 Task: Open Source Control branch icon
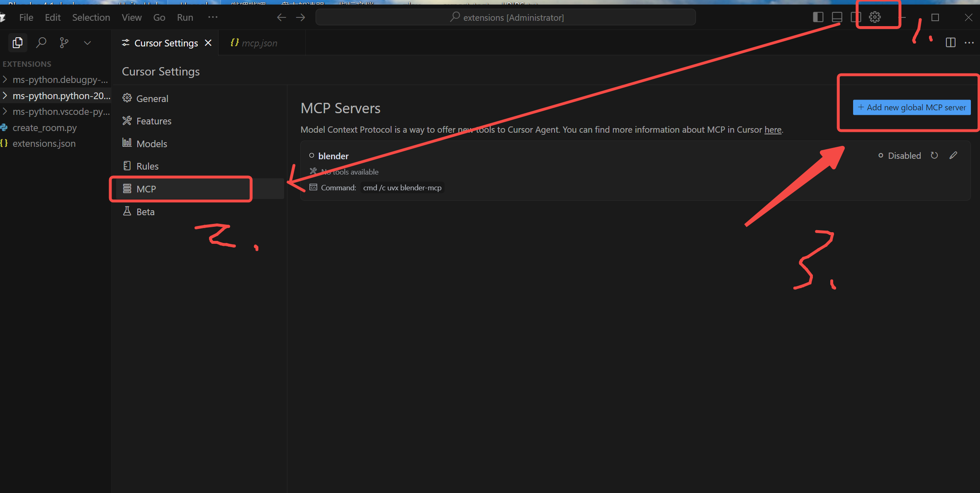[64, 43]
